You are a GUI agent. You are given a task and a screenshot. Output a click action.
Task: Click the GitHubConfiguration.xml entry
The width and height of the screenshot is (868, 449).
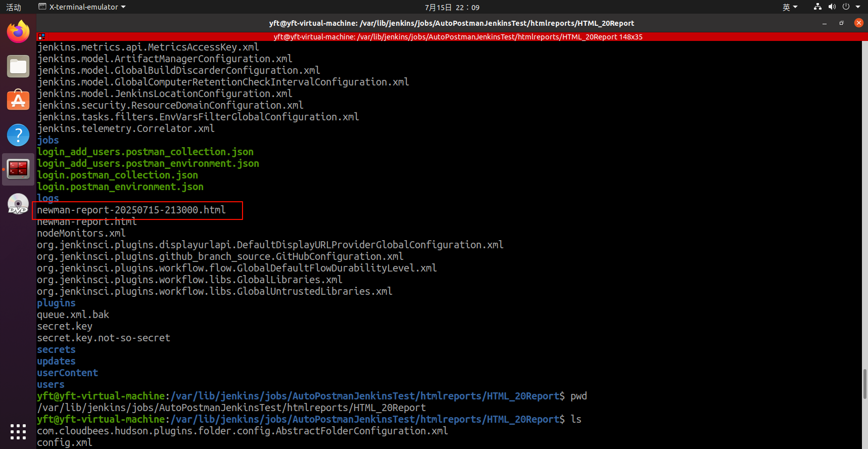click(220, 256)
